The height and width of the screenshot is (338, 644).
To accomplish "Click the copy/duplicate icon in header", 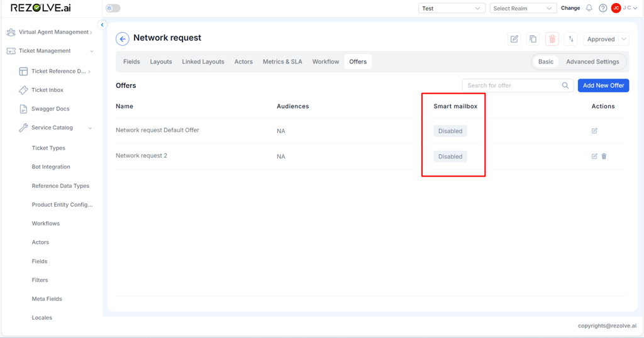I will tap(533, 39).
